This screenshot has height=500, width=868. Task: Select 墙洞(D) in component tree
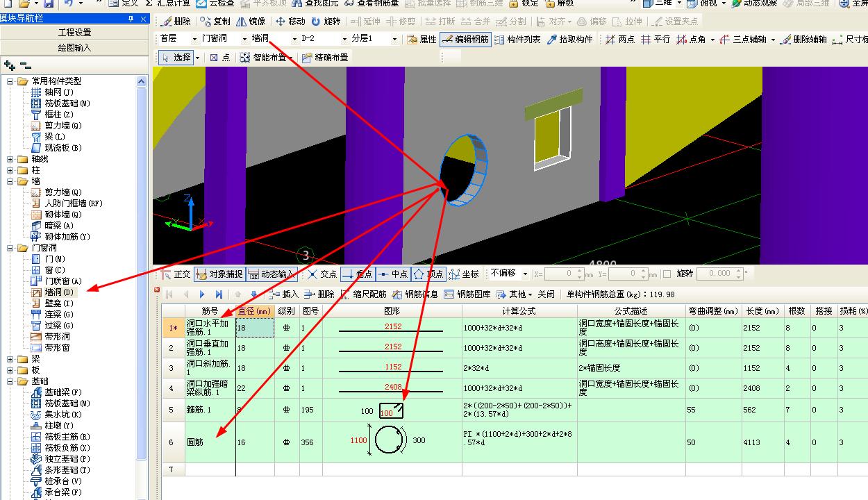pos(59,292)
